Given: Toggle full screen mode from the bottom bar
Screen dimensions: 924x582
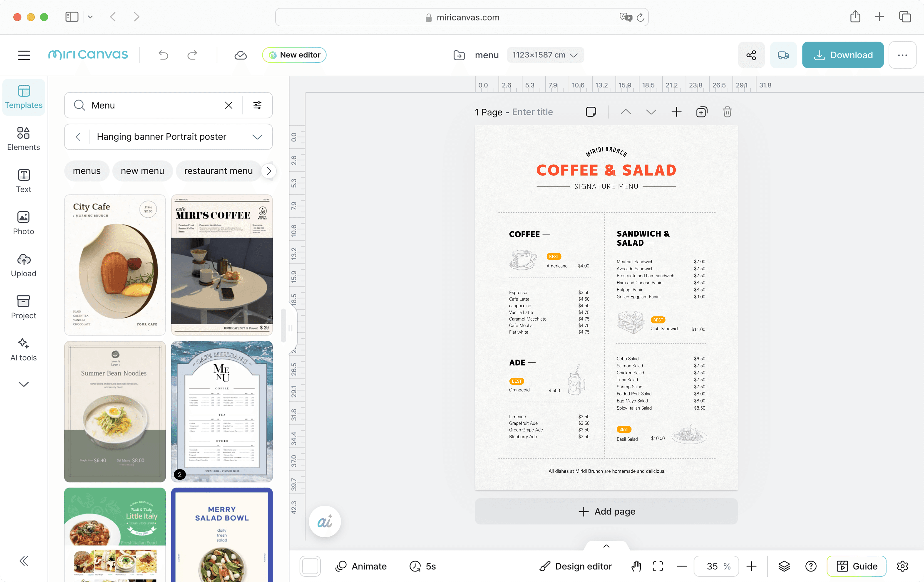Looking at the screenshot, I should (x=658, y=566).
